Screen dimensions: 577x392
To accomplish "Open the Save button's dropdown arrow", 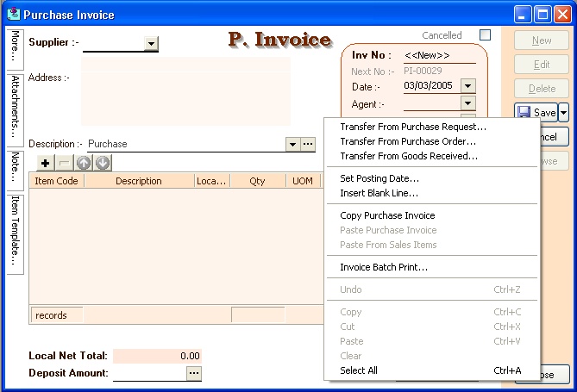I will click(x=563, y=113).
